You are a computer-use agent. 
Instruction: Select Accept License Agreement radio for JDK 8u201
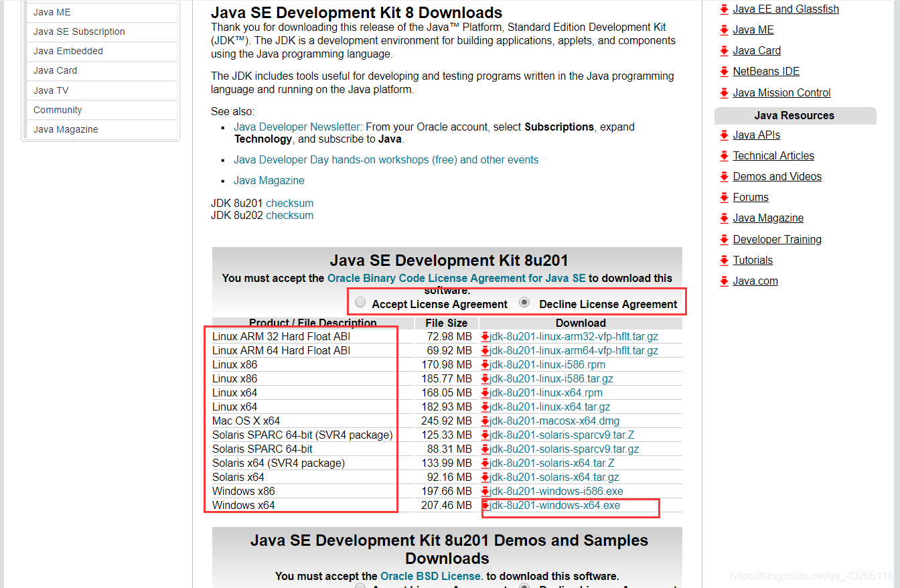tap(360, 303)
